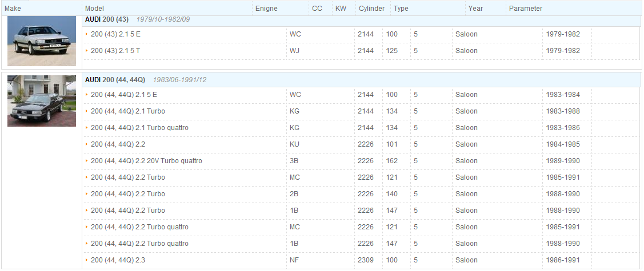Click the arrow bullet next to 200 (44, 44Q) 2.1 Turbo quattro
This screenshot has width=644, height=271.
(x=87, y=128)
